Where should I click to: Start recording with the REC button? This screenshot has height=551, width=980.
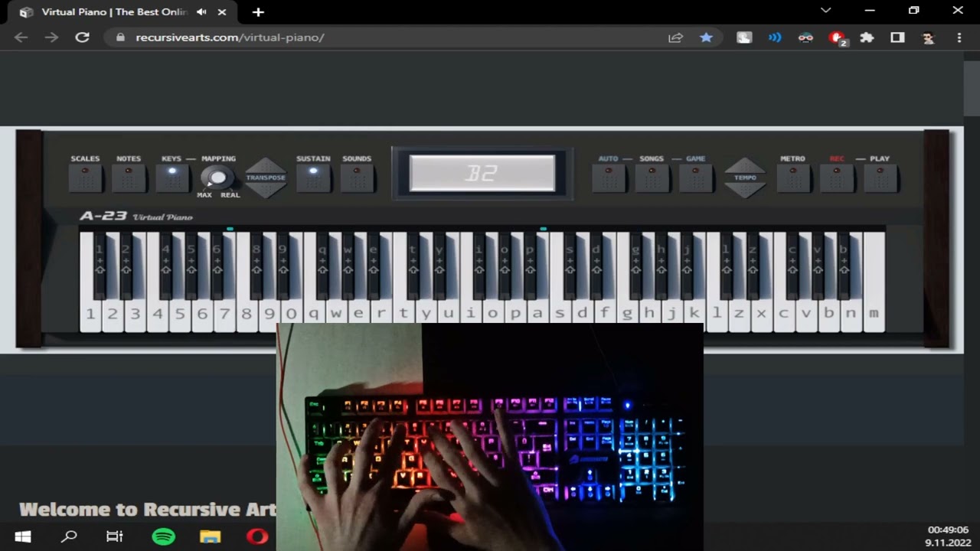click(x=837, y=178)
